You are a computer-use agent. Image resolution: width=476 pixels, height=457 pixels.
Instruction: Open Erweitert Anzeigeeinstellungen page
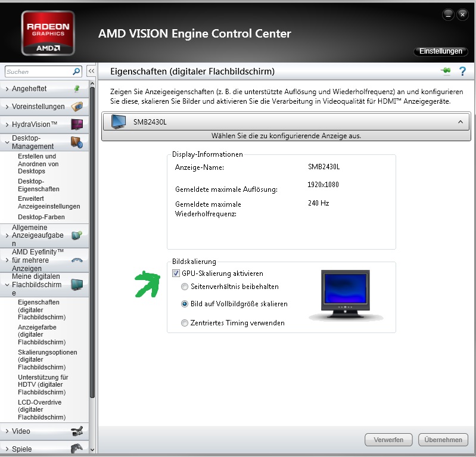coord(49,203)
